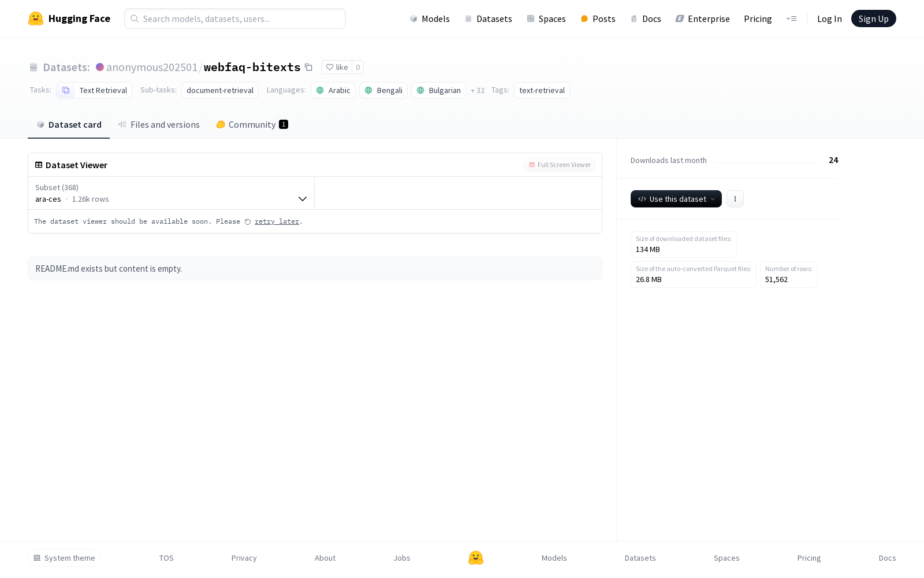Click the Text Retrieval task tag
Image resolution: width=924 pixels, height=578 pixels.
94,90
